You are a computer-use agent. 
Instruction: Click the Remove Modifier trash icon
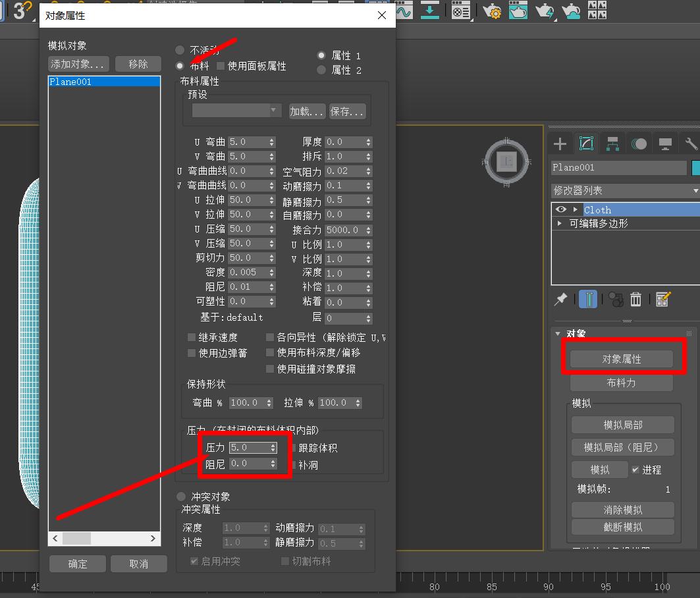635,299
